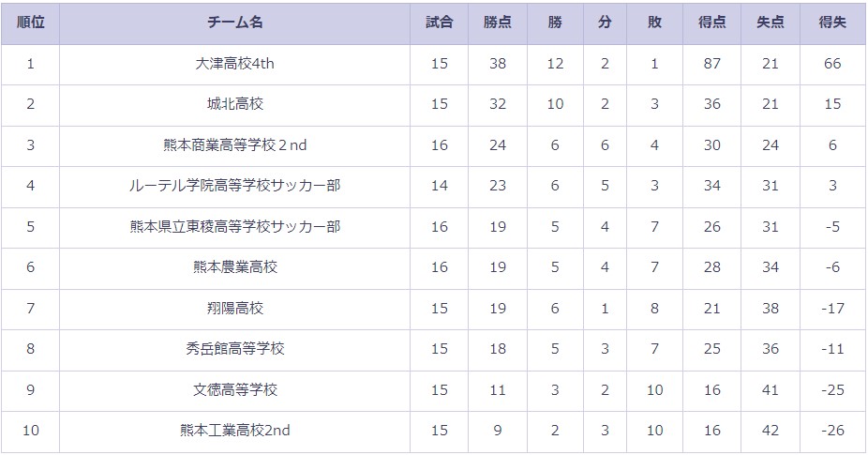Click 翔陽高校 team name
The width and height of the screenshot is (868, 455).
[234, 308]
